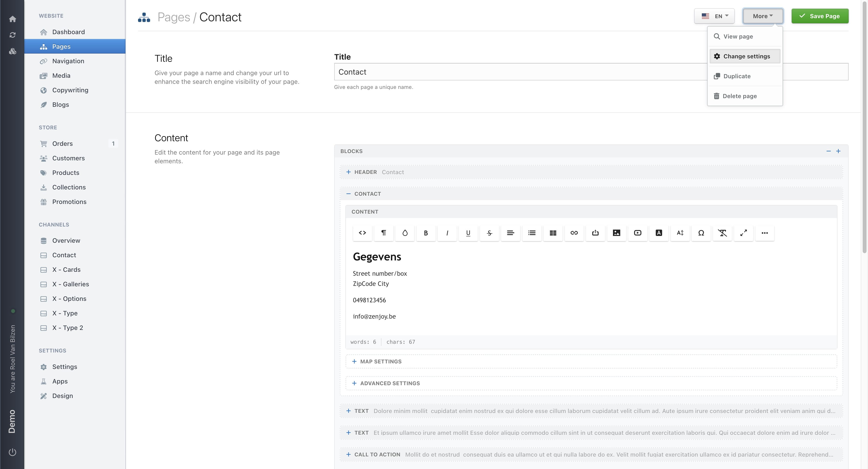
Task: Apply italic formatting in editor
Action: (447, 233)
